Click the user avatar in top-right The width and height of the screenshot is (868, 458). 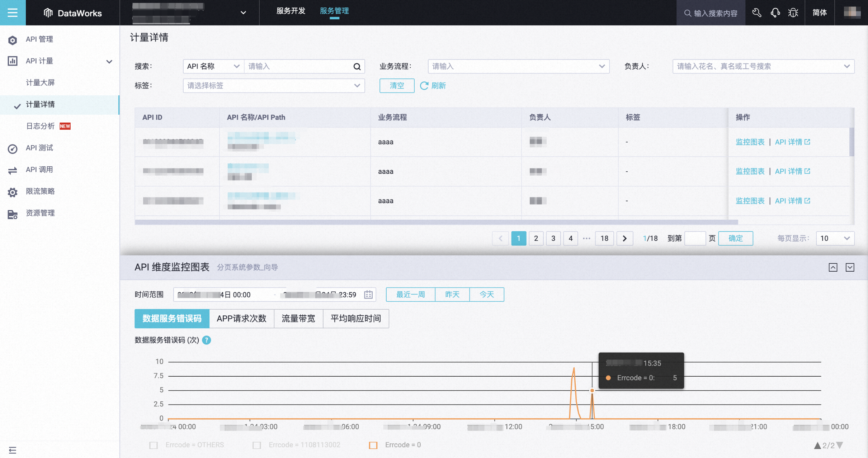pyautogui.click(x=852, y=12)
